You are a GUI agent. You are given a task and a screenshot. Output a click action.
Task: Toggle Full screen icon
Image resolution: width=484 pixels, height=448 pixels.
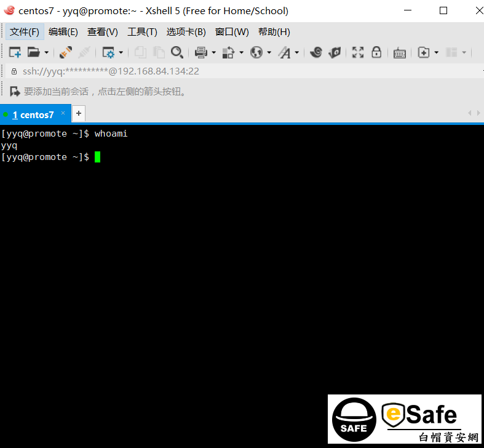(x=358, y=52)
